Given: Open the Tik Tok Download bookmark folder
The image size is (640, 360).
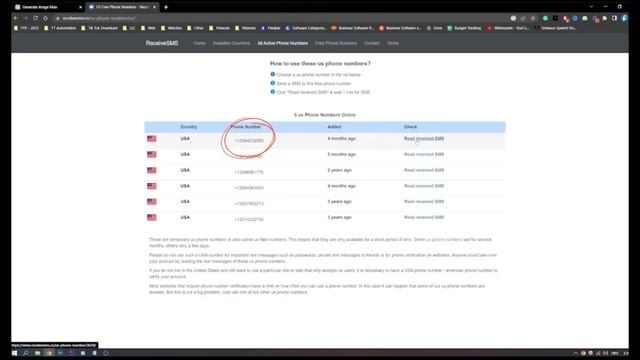Looking at the screenshot, I should tap(99, 28).
